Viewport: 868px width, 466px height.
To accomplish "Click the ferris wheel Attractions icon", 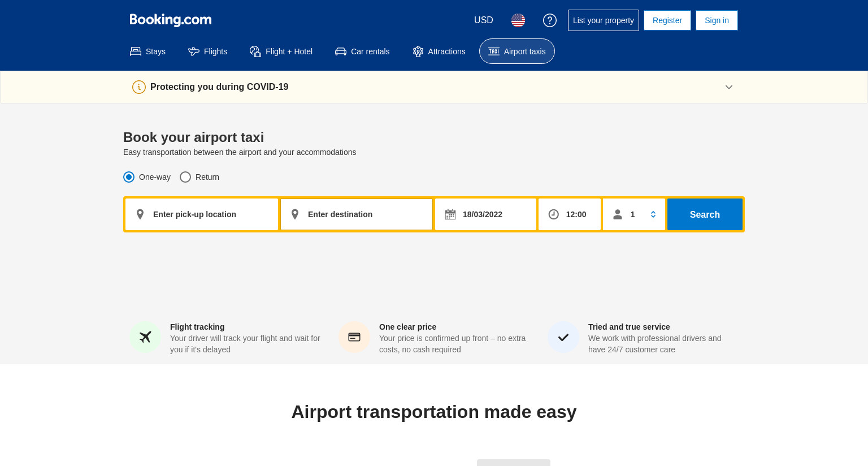I will (x=418, y=51).
